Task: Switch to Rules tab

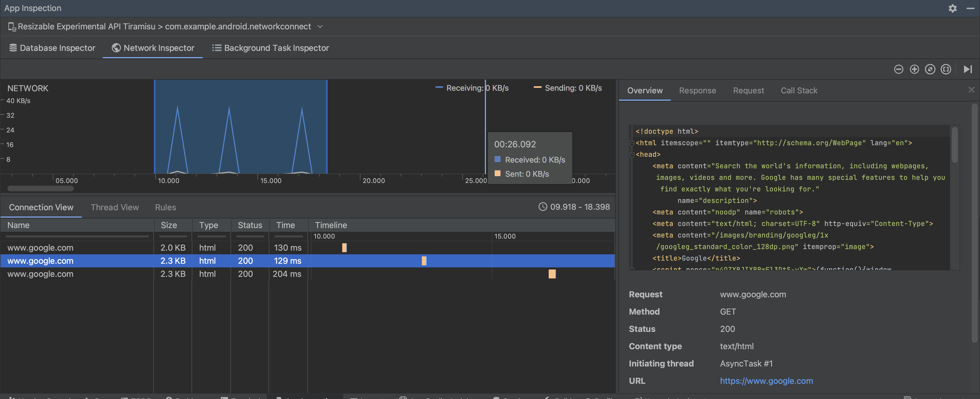Action: 166,207
